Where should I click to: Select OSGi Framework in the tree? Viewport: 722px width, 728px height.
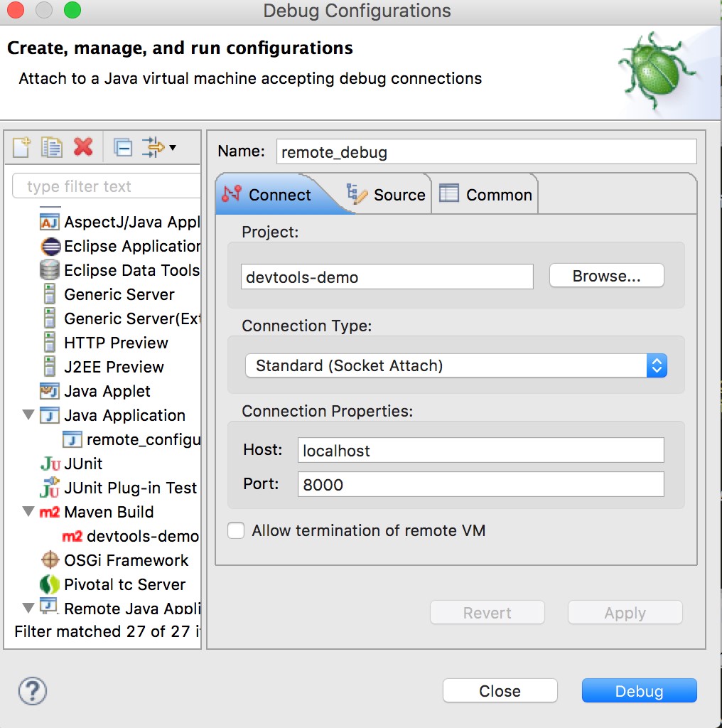(126, 560)
